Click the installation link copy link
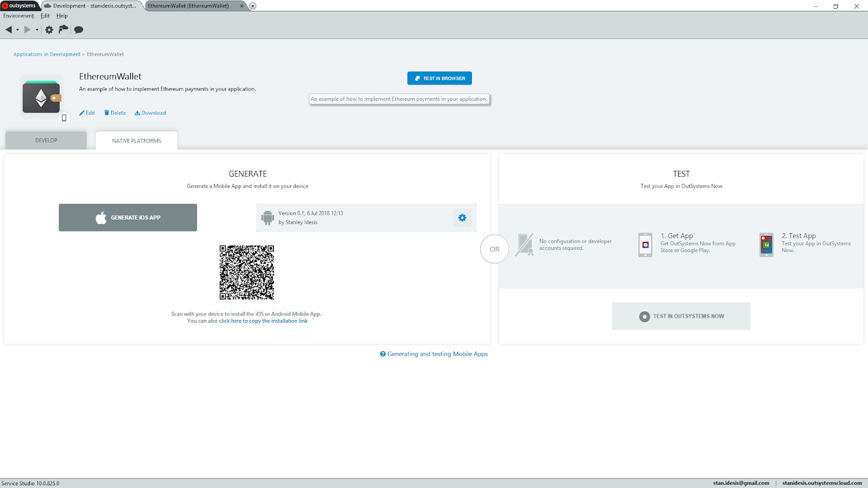This screenshot has height=488, width=868. [263, 320]
